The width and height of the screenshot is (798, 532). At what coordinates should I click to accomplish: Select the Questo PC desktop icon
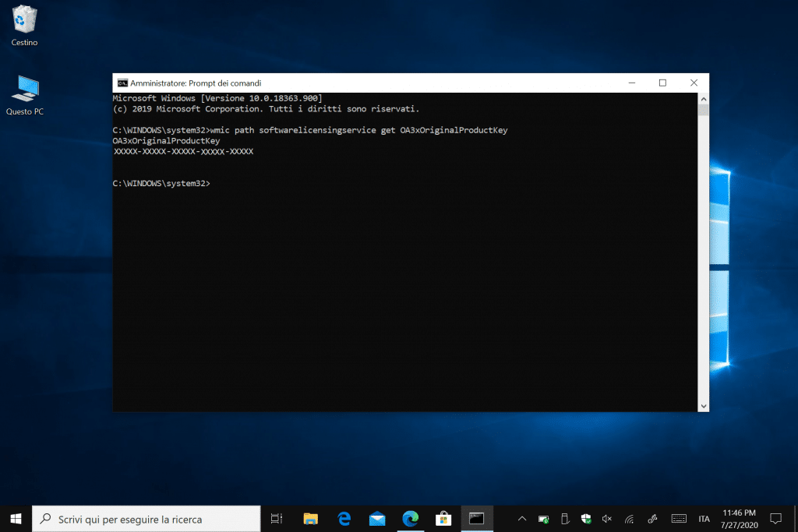[x=25, y=94]
